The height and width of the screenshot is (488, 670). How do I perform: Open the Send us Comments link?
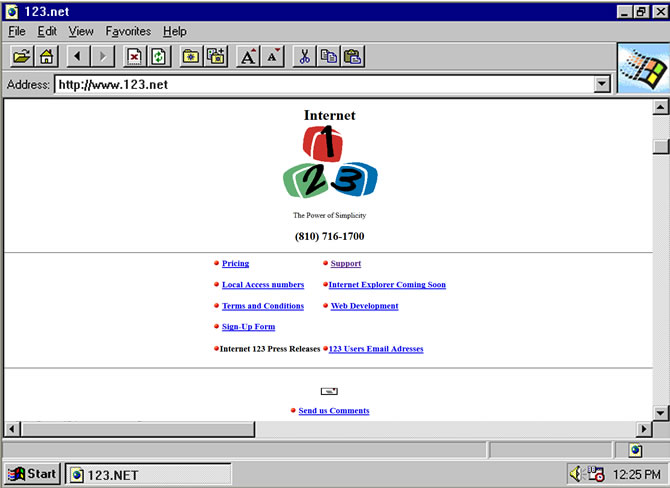coord(334,411)
